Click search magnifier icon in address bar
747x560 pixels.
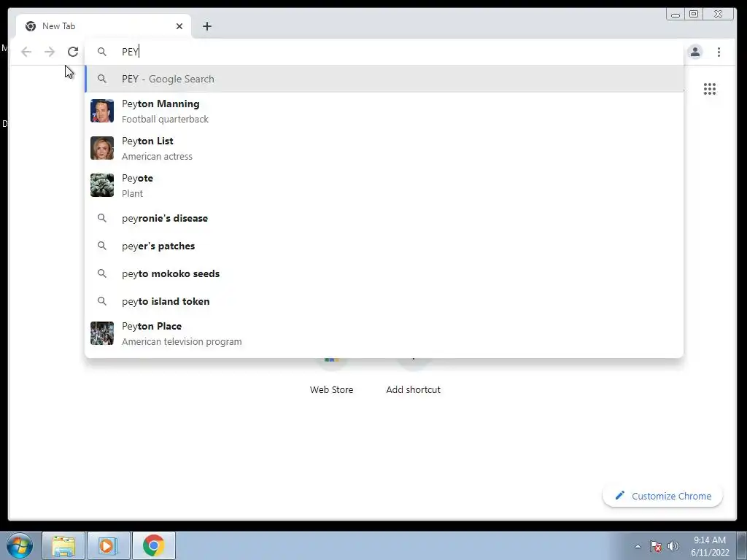102,52
